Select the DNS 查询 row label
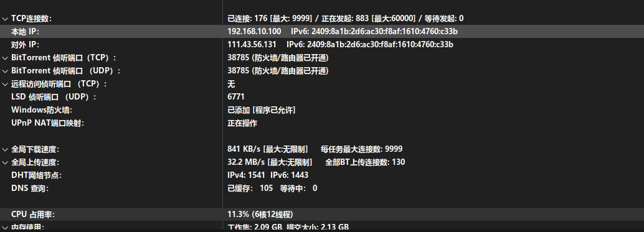Image resolution: width=644 pixels, height=232 pixels. tap(29, 188)
